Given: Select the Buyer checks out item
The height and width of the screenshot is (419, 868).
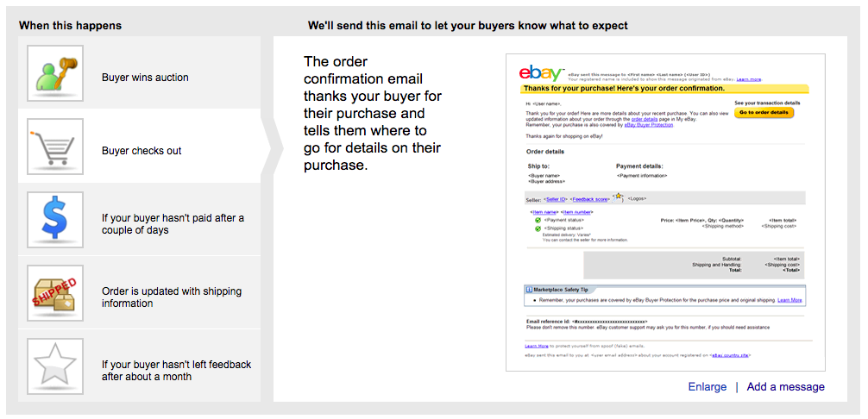Looking at the screenshot, I should pyautogui.click(x=139, y=147).
